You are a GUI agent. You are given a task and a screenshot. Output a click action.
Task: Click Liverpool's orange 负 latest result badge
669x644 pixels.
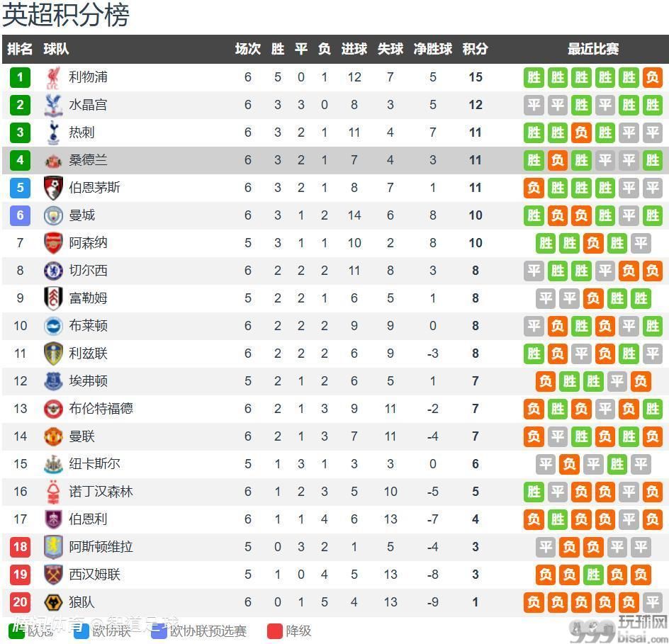[653, 78]
